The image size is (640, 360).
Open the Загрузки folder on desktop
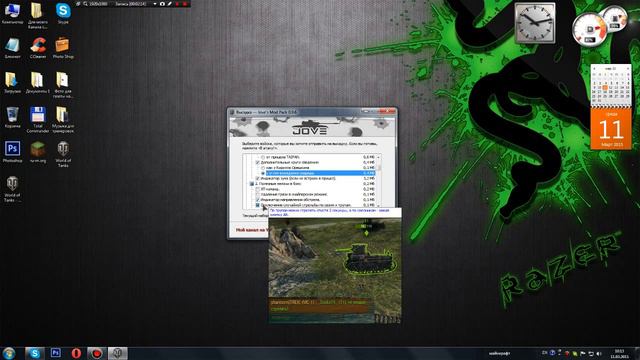click(12, 82)
